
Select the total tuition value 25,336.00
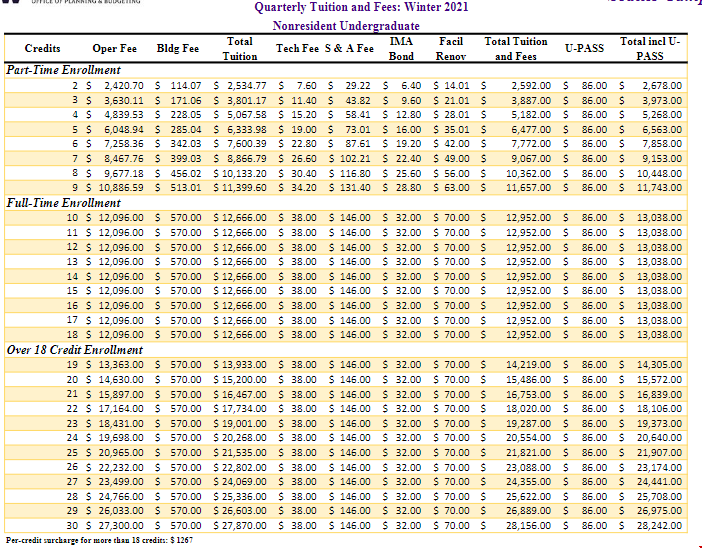[x=244, y=497]
